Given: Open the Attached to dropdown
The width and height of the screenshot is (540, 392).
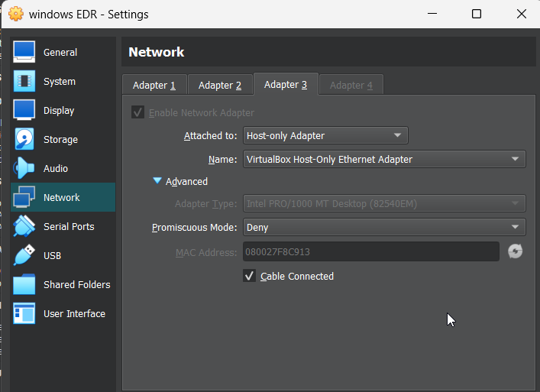Looking at the screenshot, I should click(x=325, y=135).
